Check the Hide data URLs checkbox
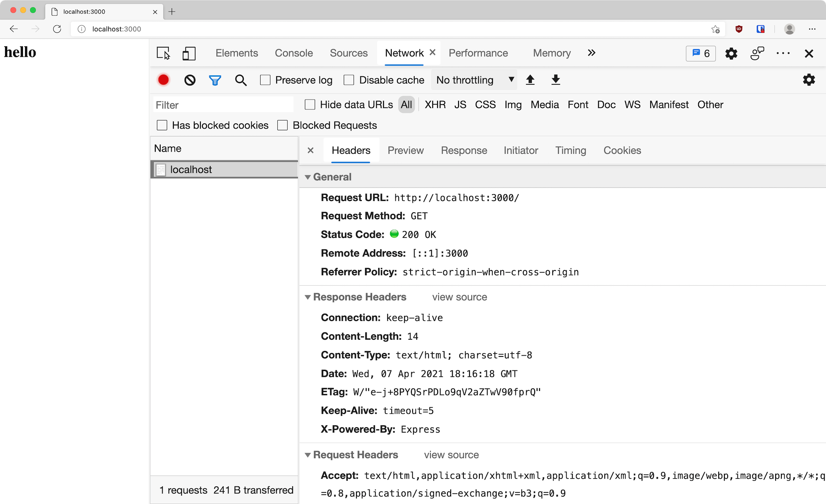Viewport: 826px width, 504px height. coord(310,104)
